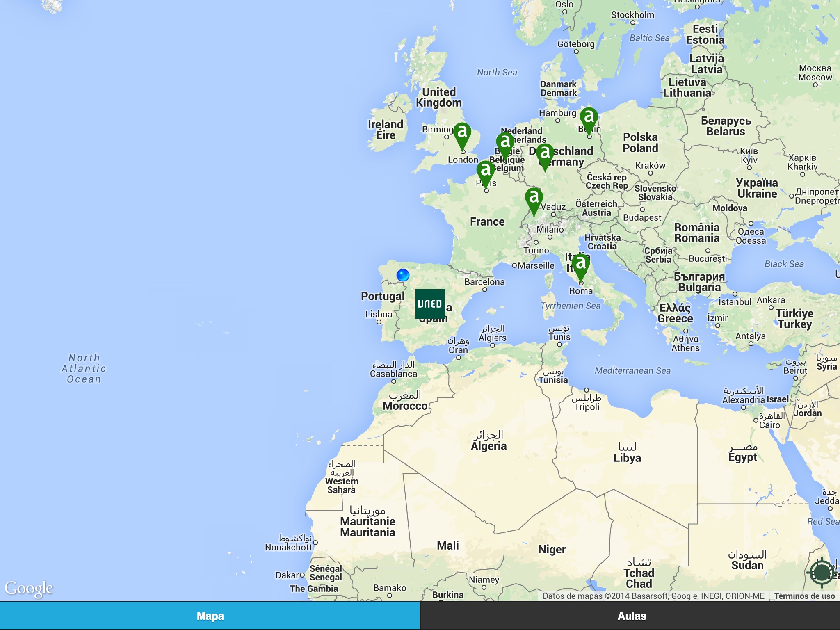The width and height of the screenshot is (840, 630).
Task: Tap the North Atlantic Ocean label
Action: coord(84,369)
